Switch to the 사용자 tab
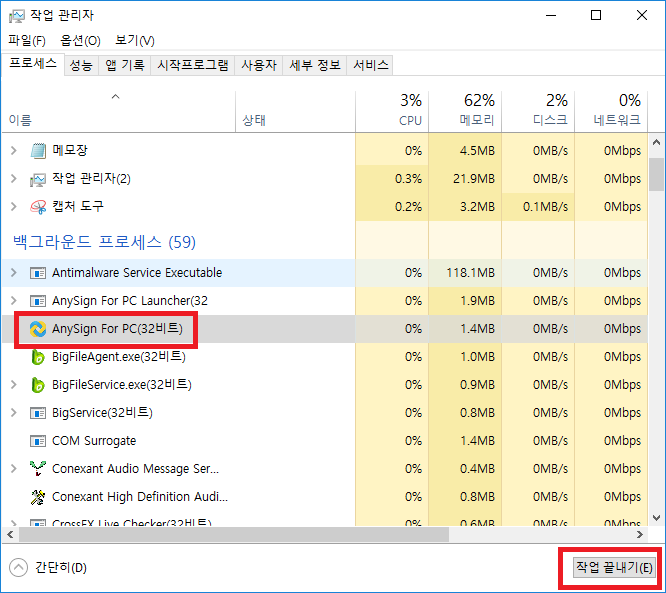 click(x=259, y=65)
